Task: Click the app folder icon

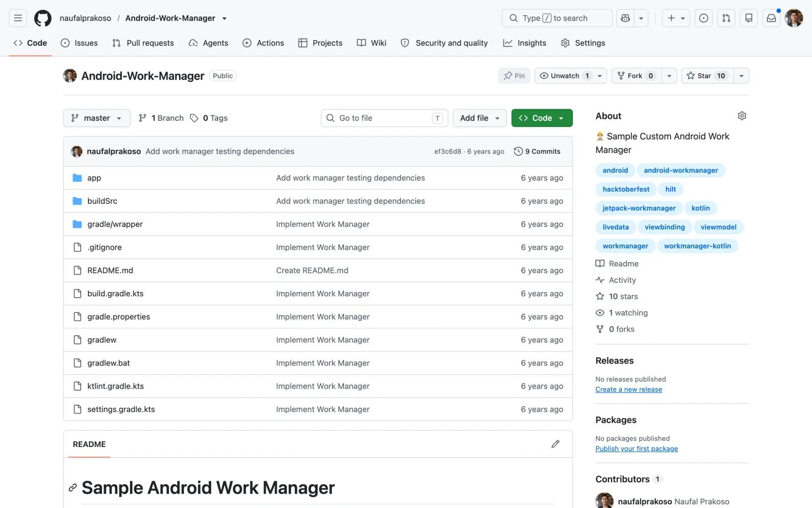Action: point(77,178)
